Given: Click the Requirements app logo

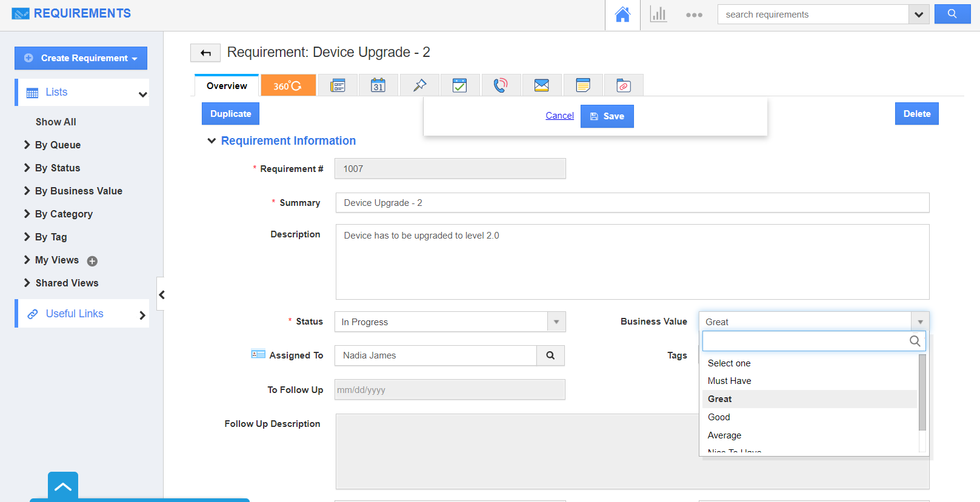Looking at the screenshot, I should click(x=72, y=13).
